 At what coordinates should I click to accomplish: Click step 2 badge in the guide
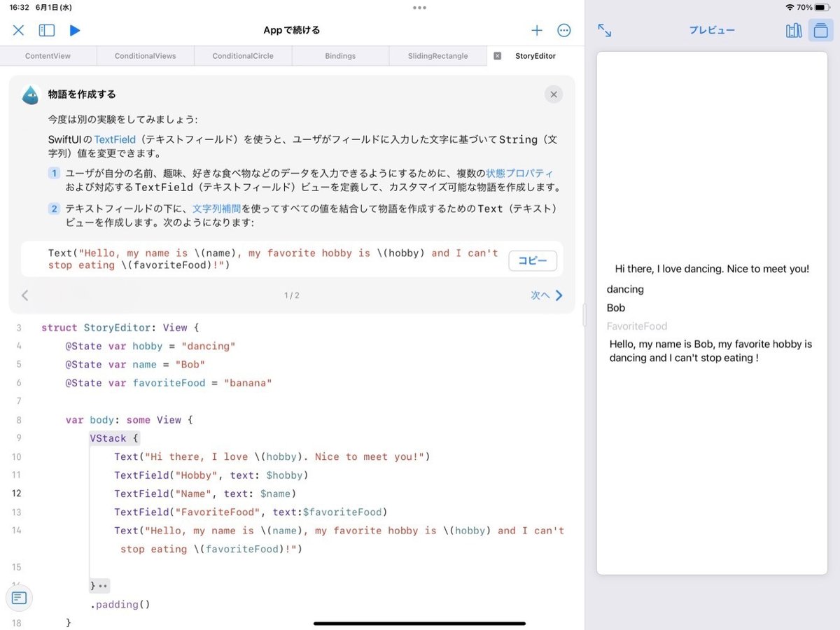(54, 209)
